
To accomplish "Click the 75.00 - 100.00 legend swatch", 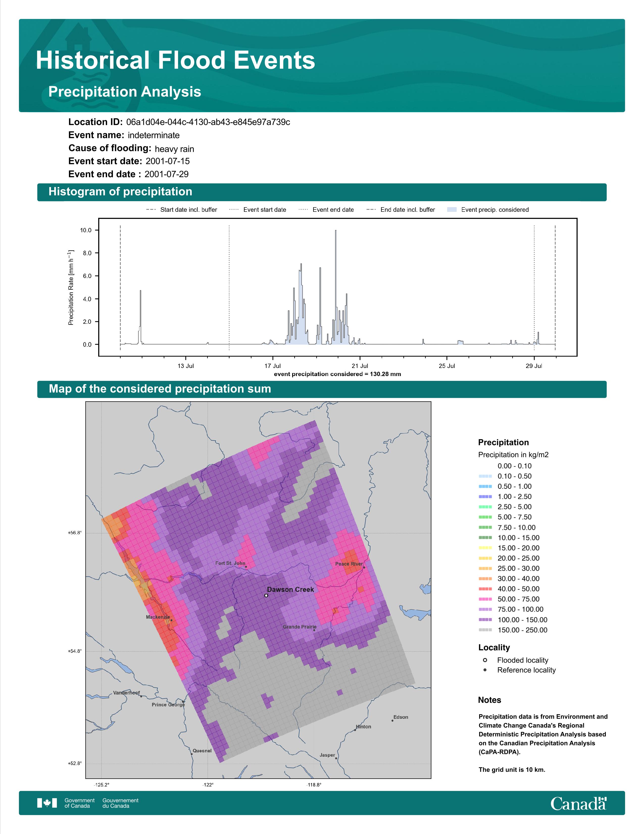I will coord(485,610).
